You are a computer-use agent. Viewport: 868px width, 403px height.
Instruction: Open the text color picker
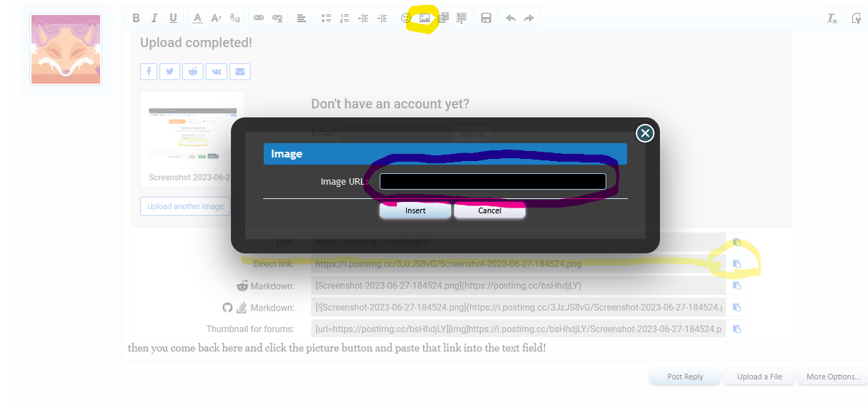198,18
